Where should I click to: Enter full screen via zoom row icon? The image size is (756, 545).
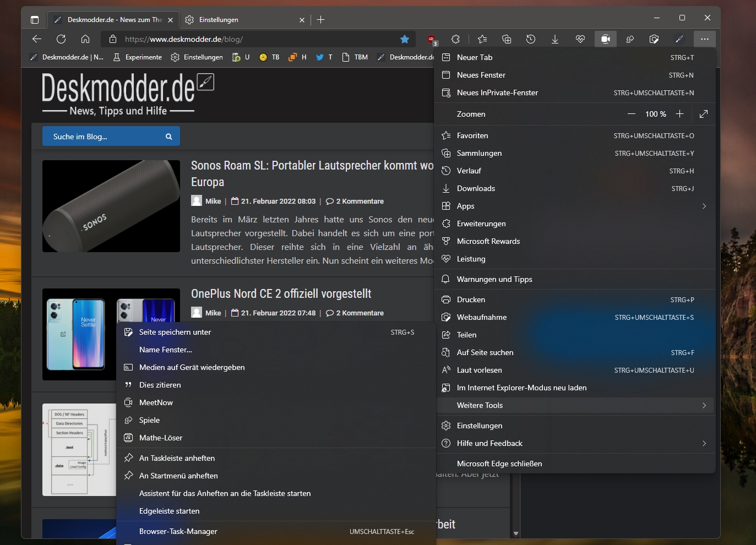tap(704, 114)
